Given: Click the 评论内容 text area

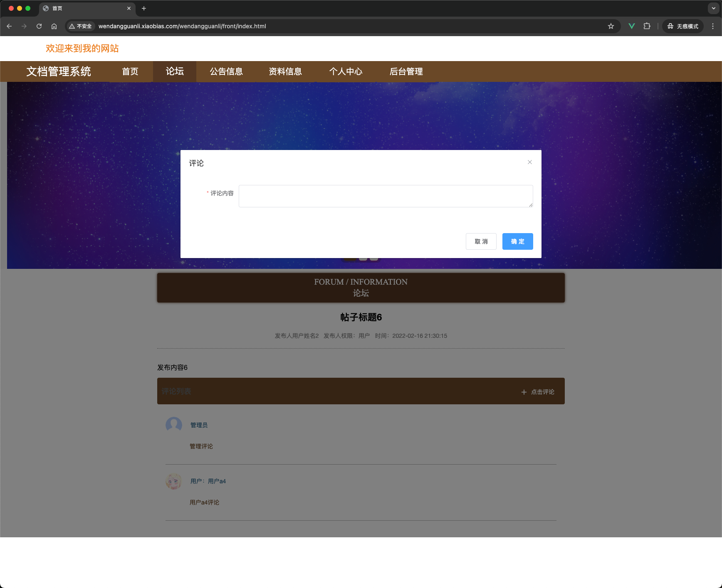Looking at the screenshot, I should coord(386,196).
